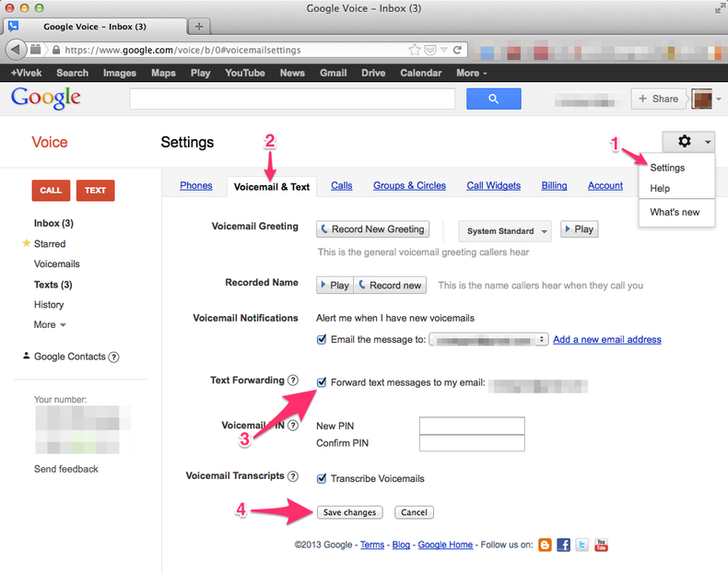Click the browser back arrow button
The height and width of the screenshot is (573, 728).
point(16,50)
